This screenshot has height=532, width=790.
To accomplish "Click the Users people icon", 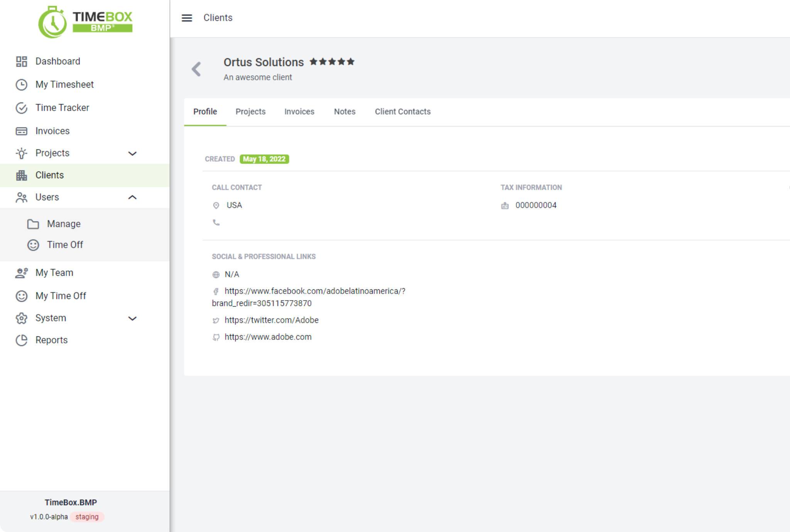I will tap(22, 198).
